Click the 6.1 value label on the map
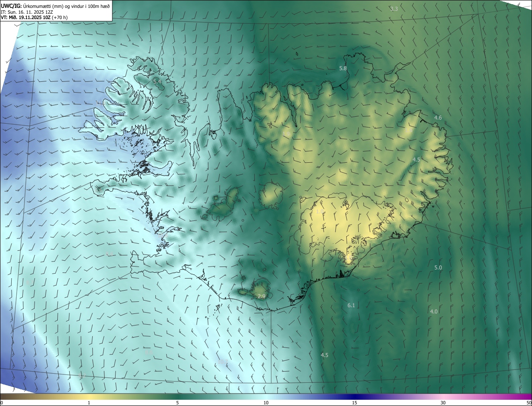This screenshot has height=406, width=532. click(x=351, y=306)
